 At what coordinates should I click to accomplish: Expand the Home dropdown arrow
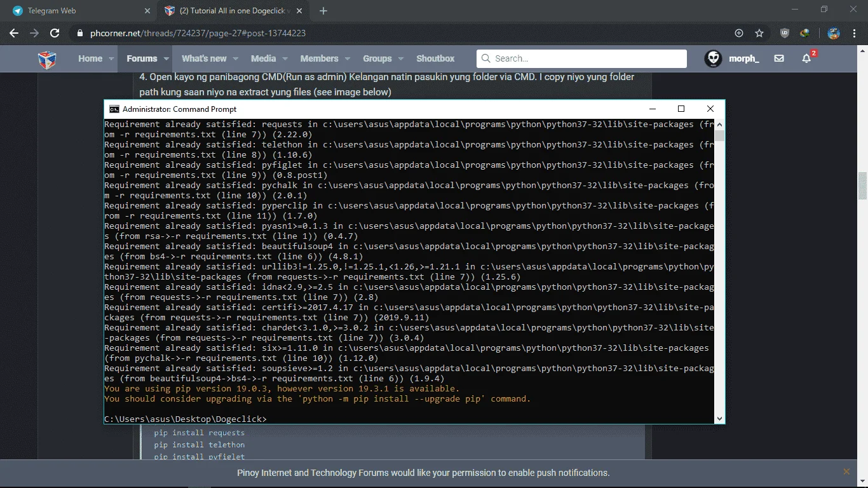pos(111,58)
